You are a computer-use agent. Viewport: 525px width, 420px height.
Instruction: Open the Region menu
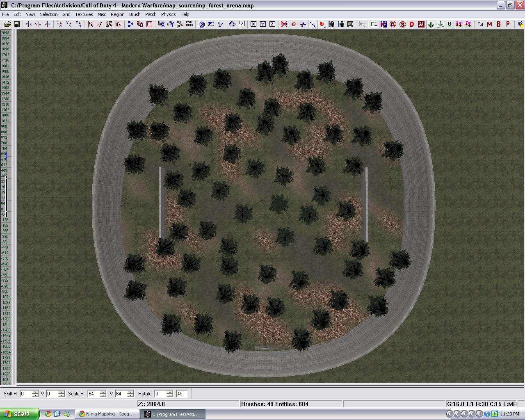click(x=117, y=14)
